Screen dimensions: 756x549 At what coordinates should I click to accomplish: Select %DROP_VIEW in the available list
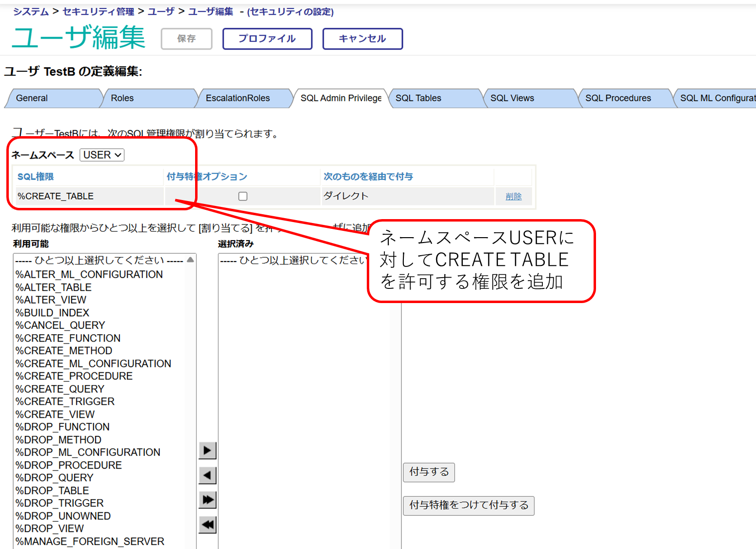(50, 529)
